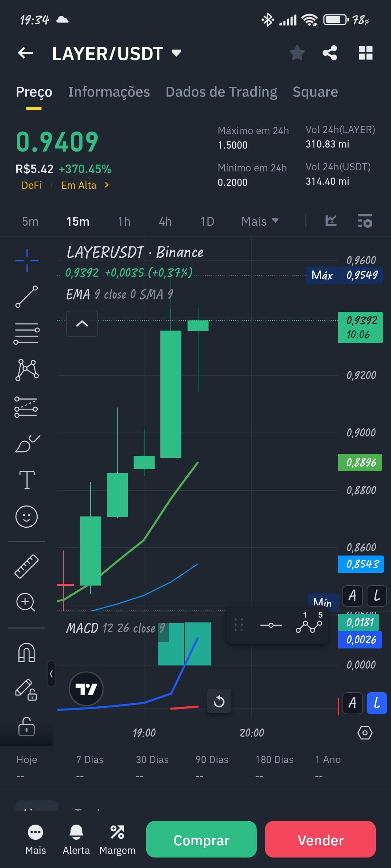The image size is (391, 868).
Task: Open the Mais options bottom button
Action: [35, 840]
